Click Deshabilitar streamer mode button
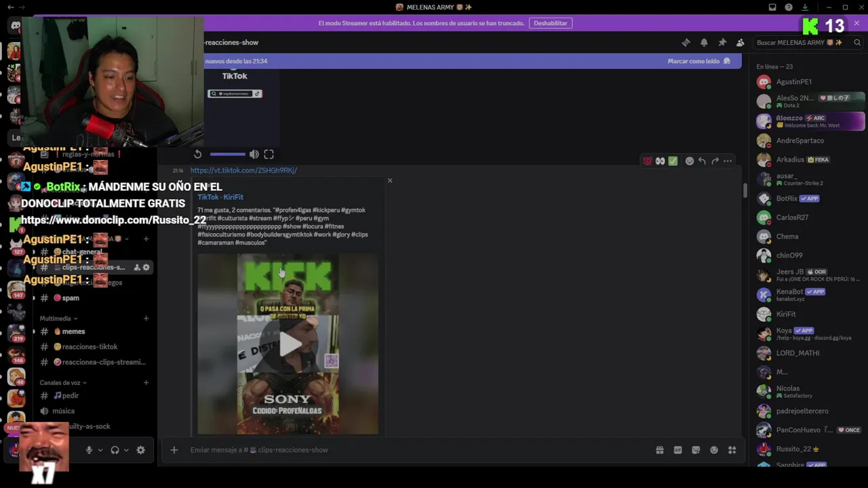This screenshot has height=488, width=868. click(550, 23)
